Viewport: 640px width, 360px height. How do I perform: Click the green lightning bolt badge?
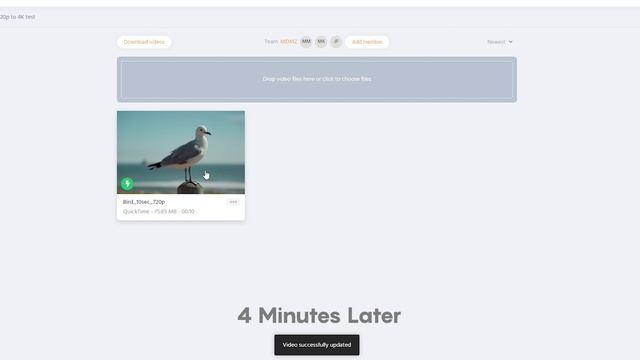pos(127,183)
